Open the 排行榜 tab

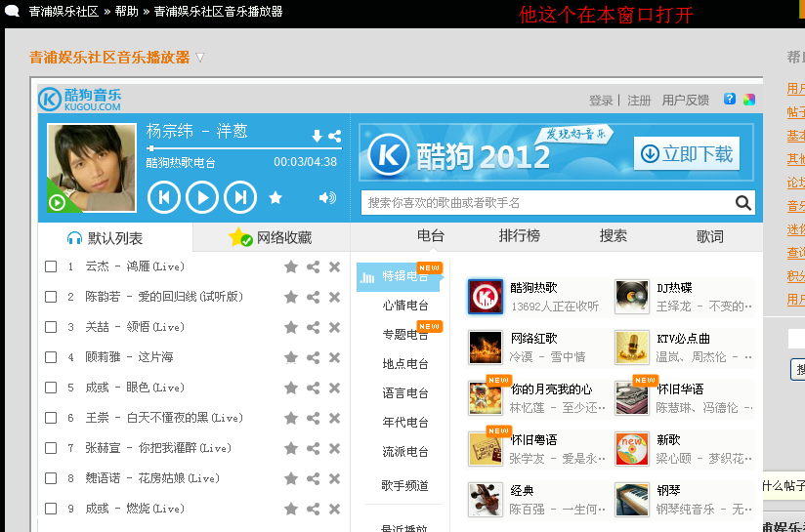click(520, 236)
